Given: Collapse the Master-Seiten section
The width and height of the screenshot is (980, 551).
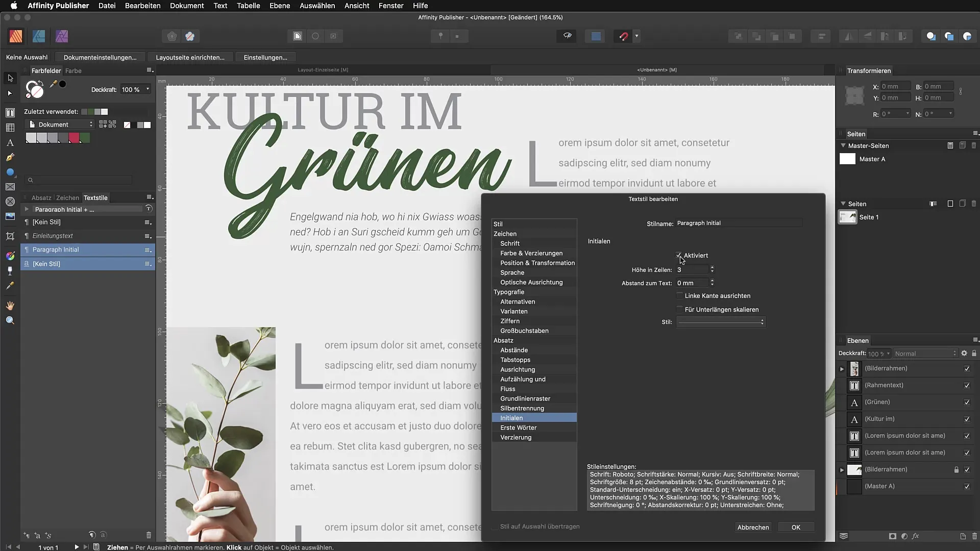Looking at the screenshot, I should point(843,145).
